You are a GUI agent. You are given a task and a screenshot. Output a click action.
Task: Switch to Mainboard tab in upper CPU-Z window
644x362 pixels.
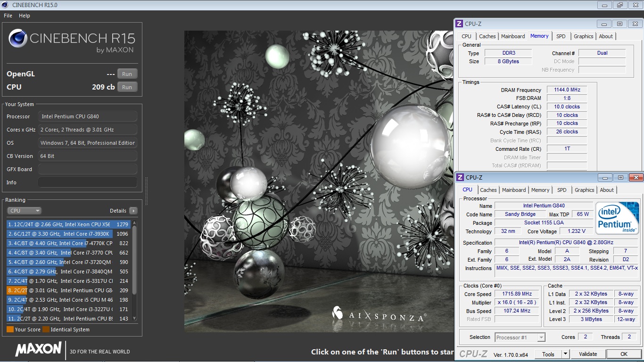click(x=513, y=36)
